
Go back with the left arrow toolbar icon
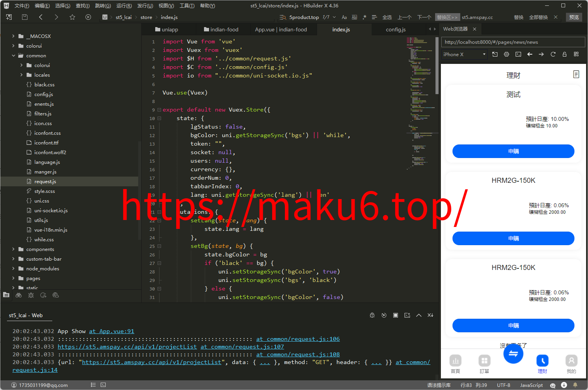(x=41, y=17)
